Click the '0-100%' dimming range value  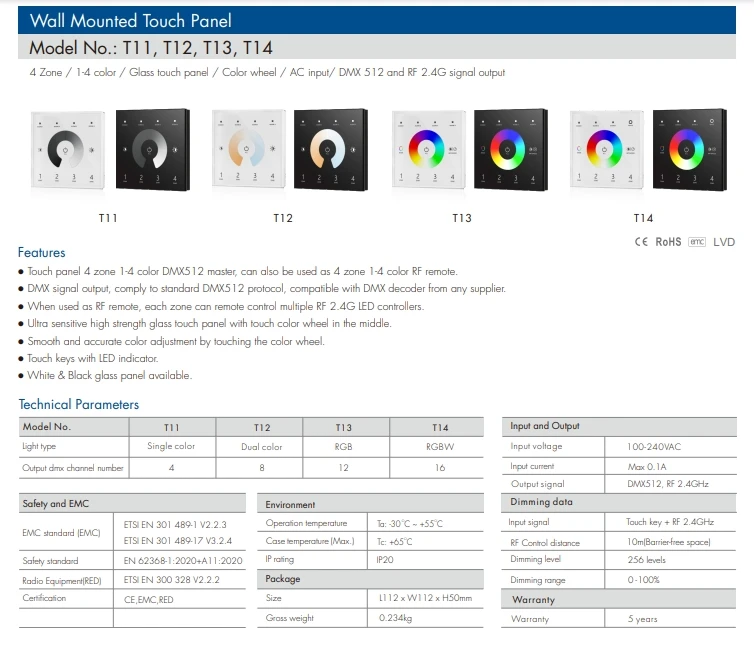[x=643, y=580]
